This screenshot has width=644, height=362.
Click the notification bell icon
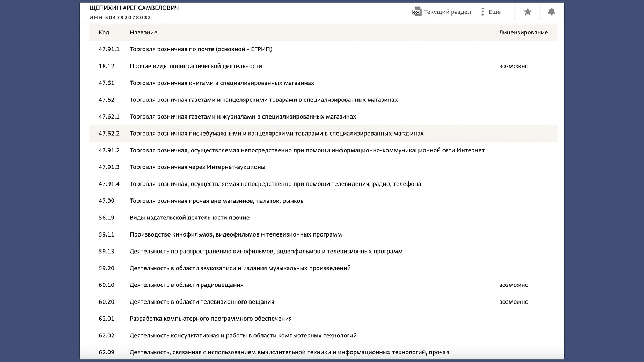551,12
